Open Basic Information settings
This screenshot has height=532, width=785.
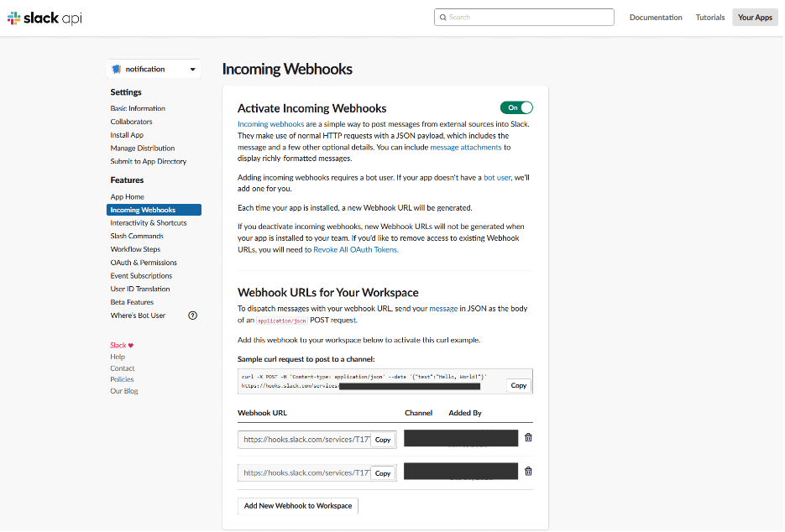138,108
